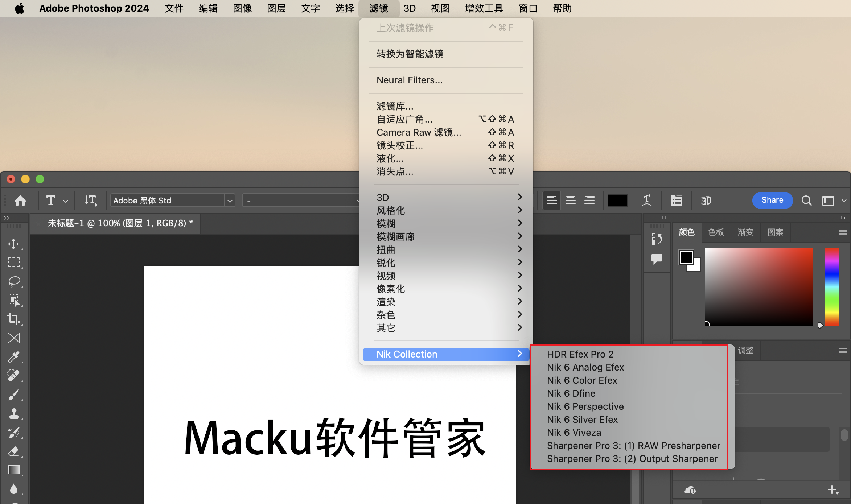Click the Share button
The width and height of the screenshot is (851, 504).
772,200
